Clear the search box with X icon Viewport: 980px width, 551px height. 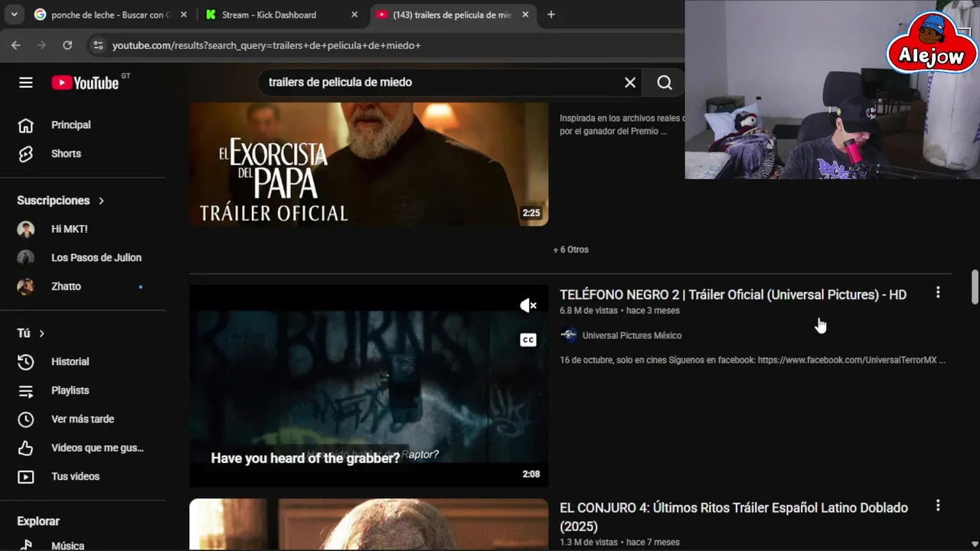coord(630,83)
